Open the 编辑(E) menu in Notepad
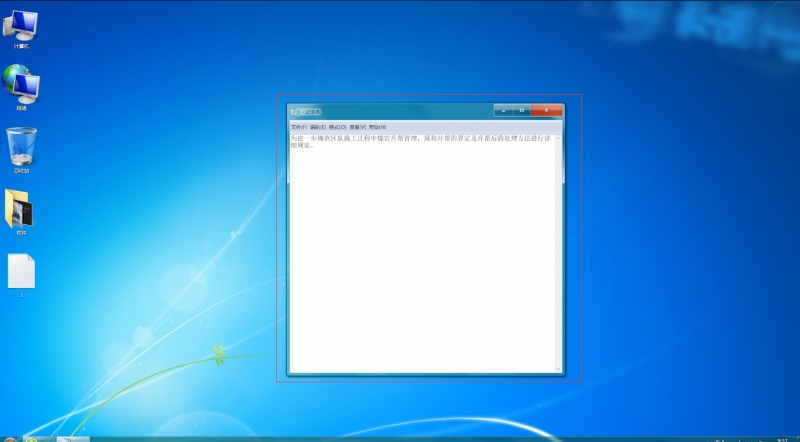 click(318, 127)
